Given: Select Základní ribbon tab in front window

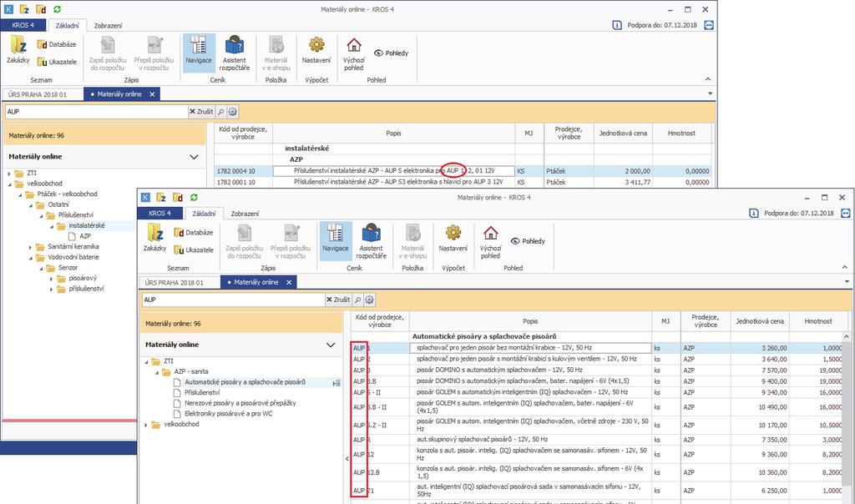Looking at the screenshot, I should pyautogui.click(x=204, y=214).
